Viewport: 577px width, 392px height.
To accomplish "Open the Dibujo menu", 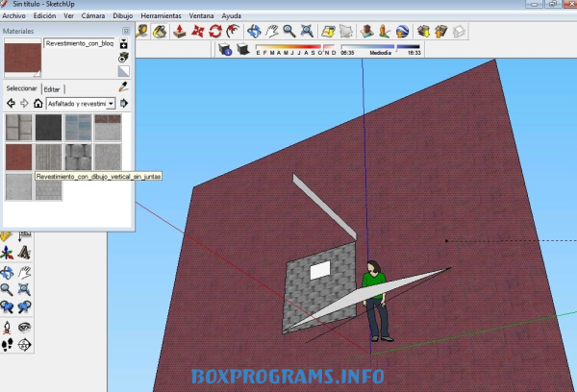I will click(122, 15).
